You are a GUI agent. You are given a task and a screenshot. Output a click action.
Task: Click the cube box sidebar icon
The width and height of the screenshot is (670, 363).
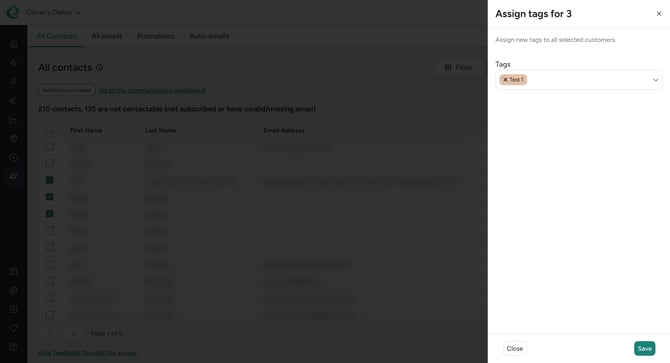click(14, 138)
